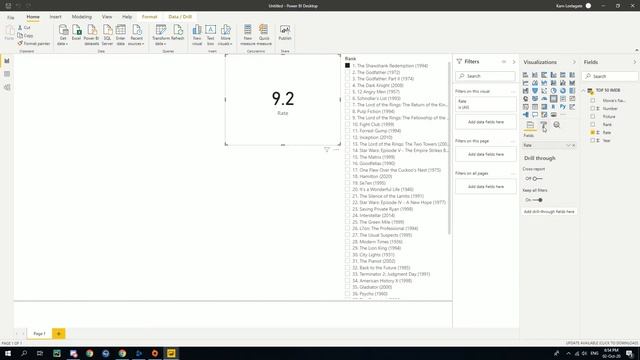The height and width of the screenshot is (360, 640).
Task: Choose the Matrix visualization icon
Action: coord(544,107)
